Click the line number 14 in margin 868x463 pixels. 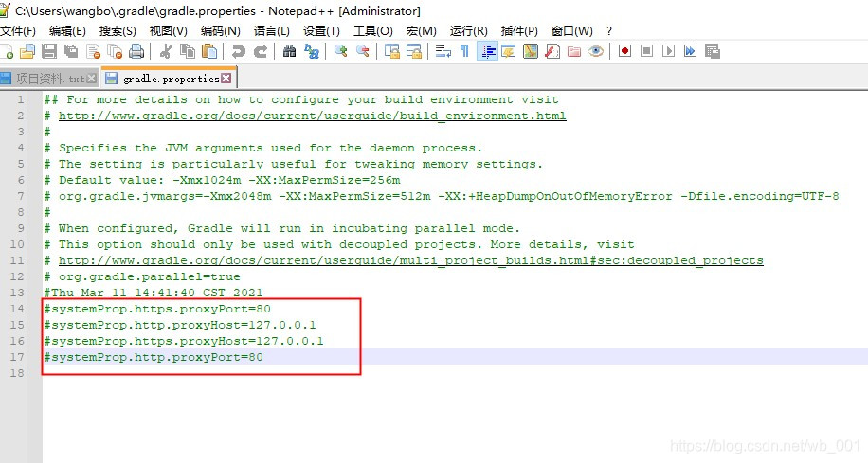pyautogui.click(x=17, y=309)
